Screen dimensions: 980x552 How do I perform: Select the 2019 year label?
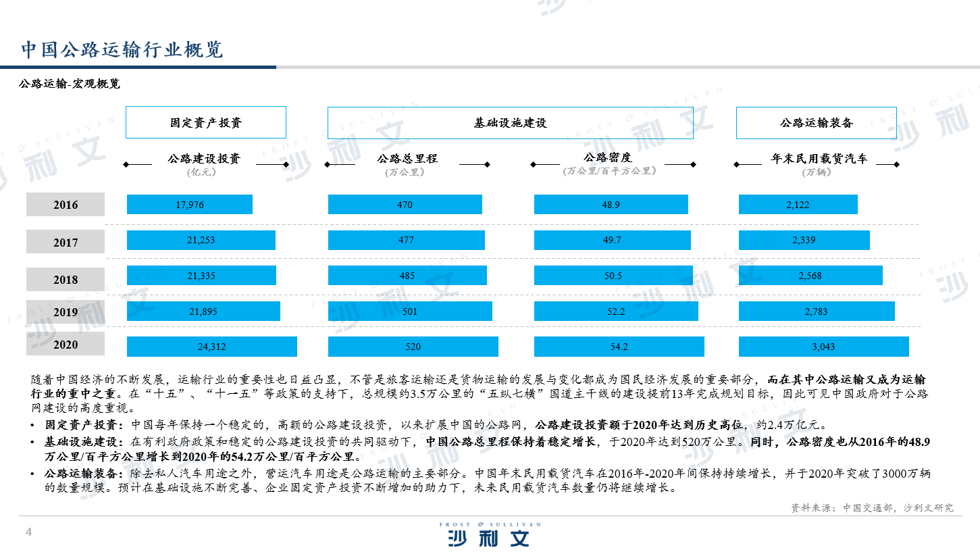coord(66,312)
